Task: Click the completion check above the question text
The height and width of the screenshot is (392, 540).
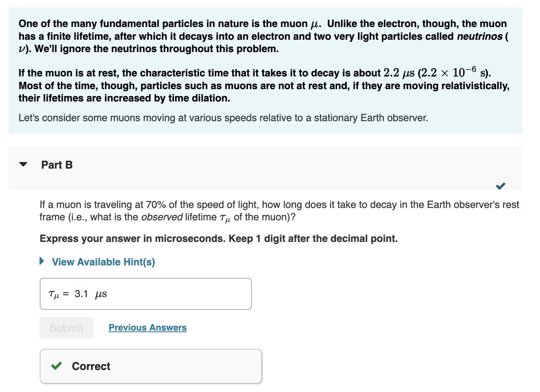Action: 500,186
